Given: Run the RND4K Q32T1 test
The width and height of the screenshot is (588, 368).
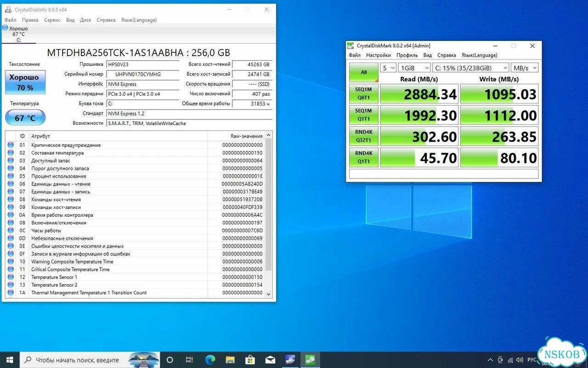Looking at the screenshot, I should click(x=364, y=136).
